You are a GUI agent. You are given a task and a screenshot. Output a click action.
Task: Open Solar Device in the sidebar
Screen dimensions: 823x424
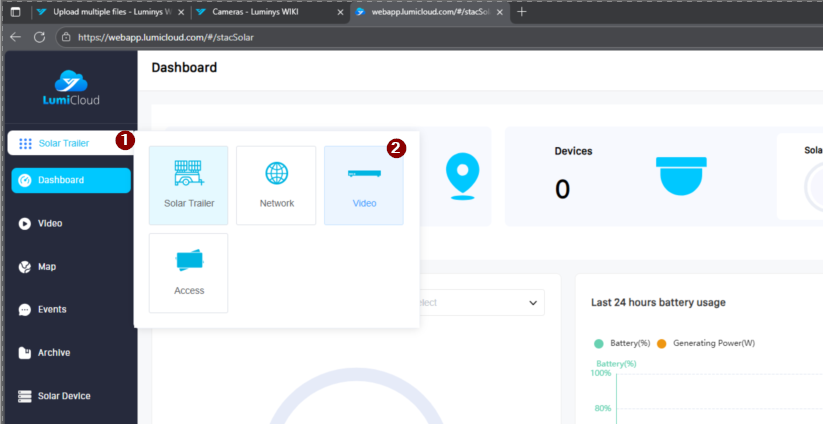[64, 396]
